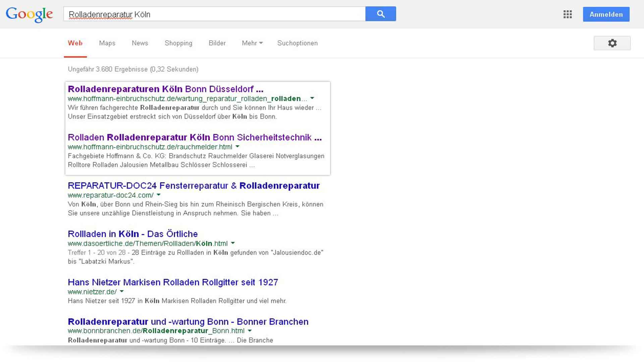The height and width of the screenshot is (362, 644).
Task: Click the Anmelden sign-in button
Action: [606, 14]
